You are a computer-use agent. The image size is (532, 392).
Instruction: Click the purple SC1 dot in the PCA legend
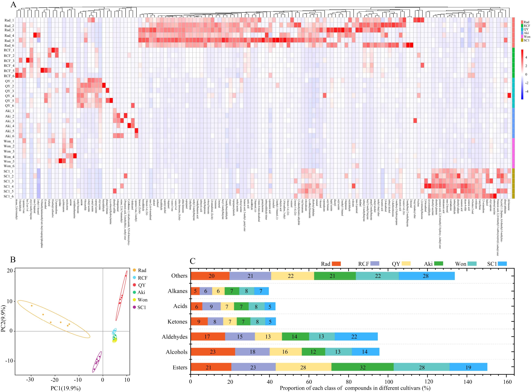(134, 307)
